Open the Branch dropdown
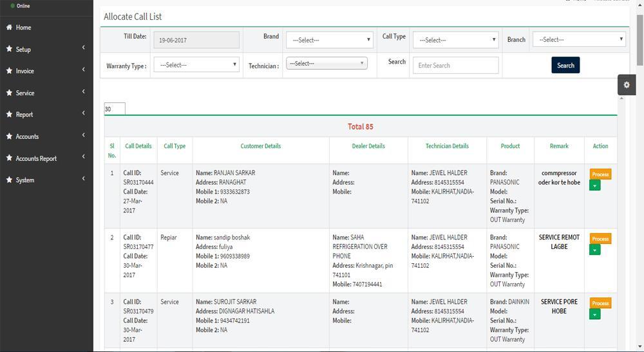 tap(579, 39)
